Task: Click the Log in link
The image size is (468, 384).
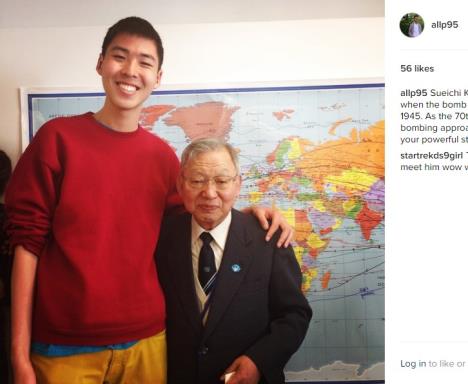Action: pyautogui.click(x=413, y=364)
